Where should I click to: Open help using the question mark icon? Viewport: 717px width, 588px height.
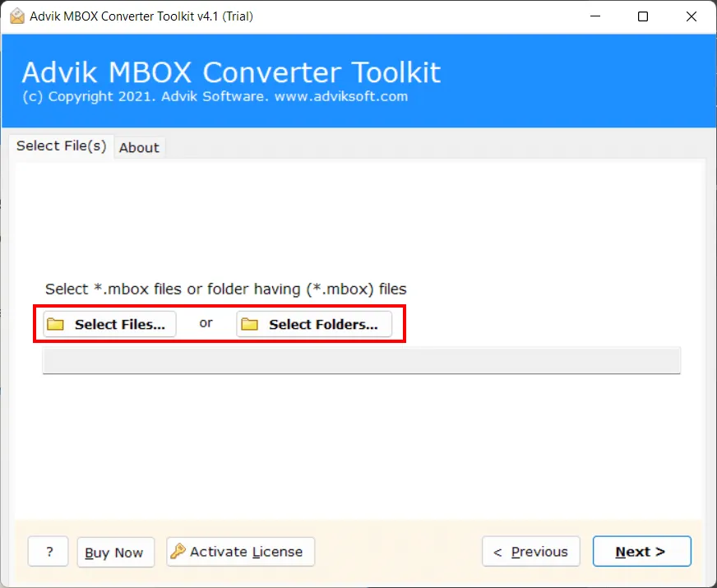[x=48, y=551]
